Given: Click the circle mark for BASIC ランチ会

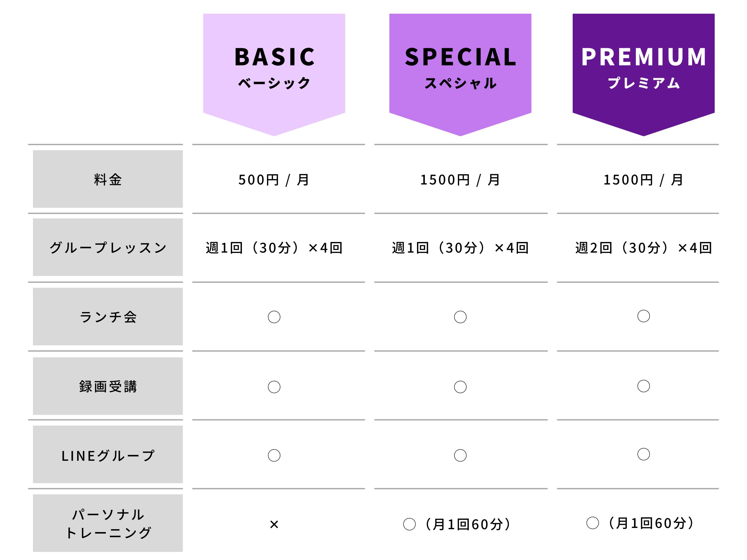Looking at the screenshot, I should (x=274, y=317).
